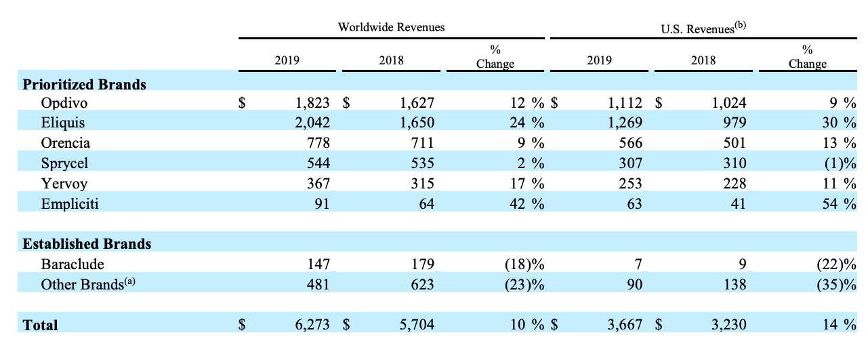Click Eliquis U.S. 2018 value 979
This screenshot has height=341, width=868.
click(734, 123)
